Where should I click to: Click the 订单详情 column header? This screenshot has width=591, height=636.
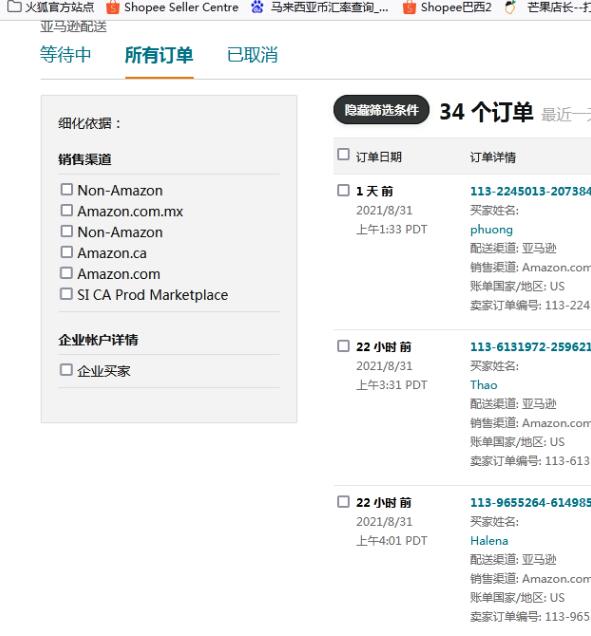pos(493,157)
